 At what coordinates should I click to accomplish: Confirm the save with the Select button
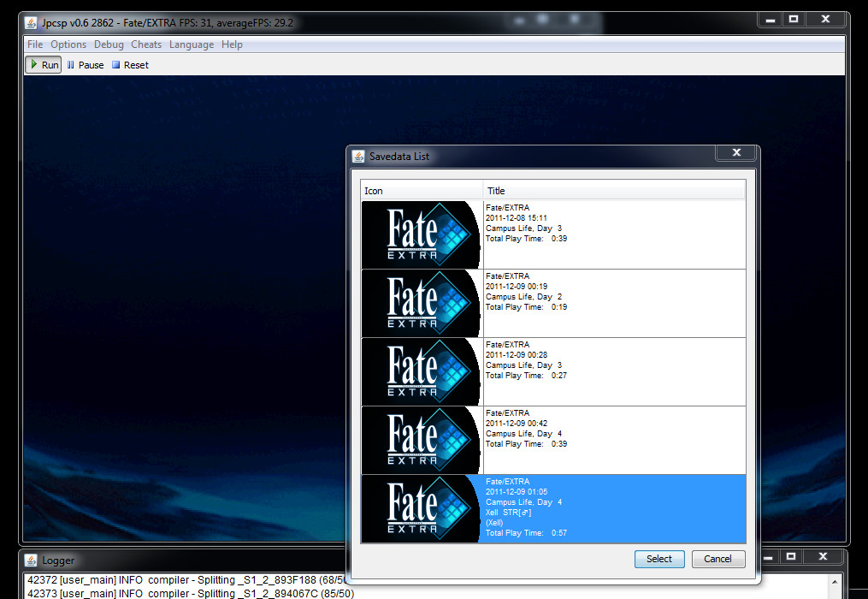point(659,559)
